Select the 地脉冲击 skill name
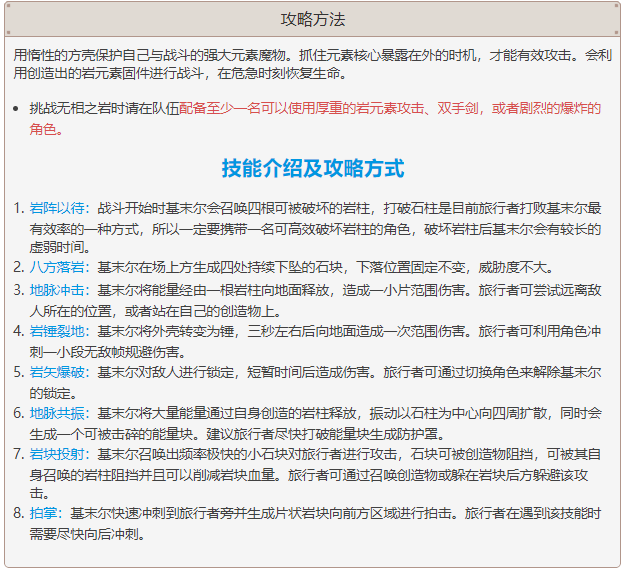Screen dimensions: 624x570 tap(57, 289)
